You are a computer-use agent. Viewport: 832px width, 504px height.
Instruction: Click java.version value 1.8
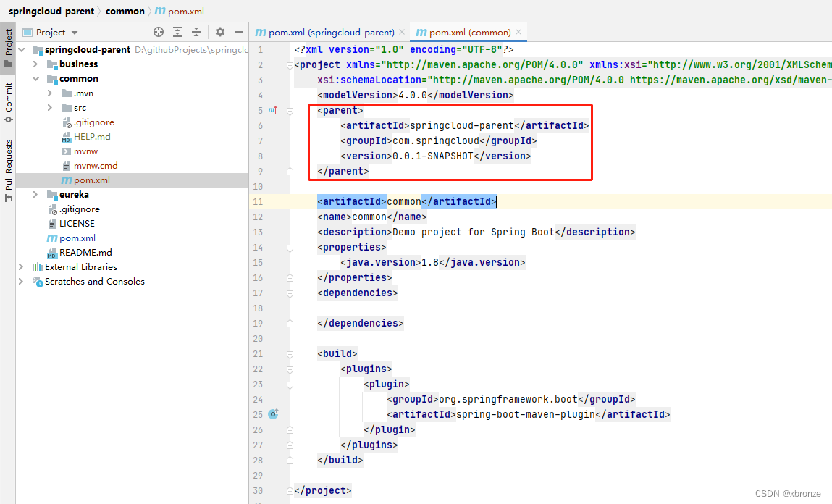(x=430, y=263)
